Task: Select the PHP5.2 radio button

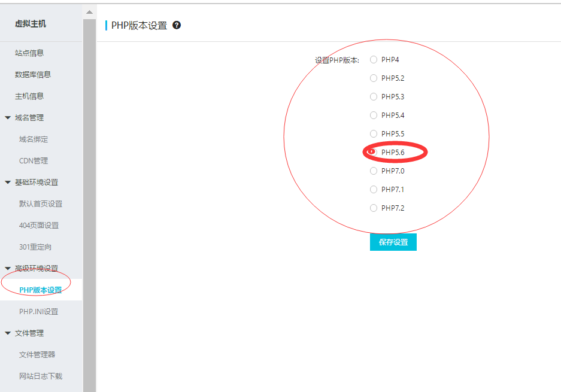Action: pyautogui.click(x=374, y=78)
